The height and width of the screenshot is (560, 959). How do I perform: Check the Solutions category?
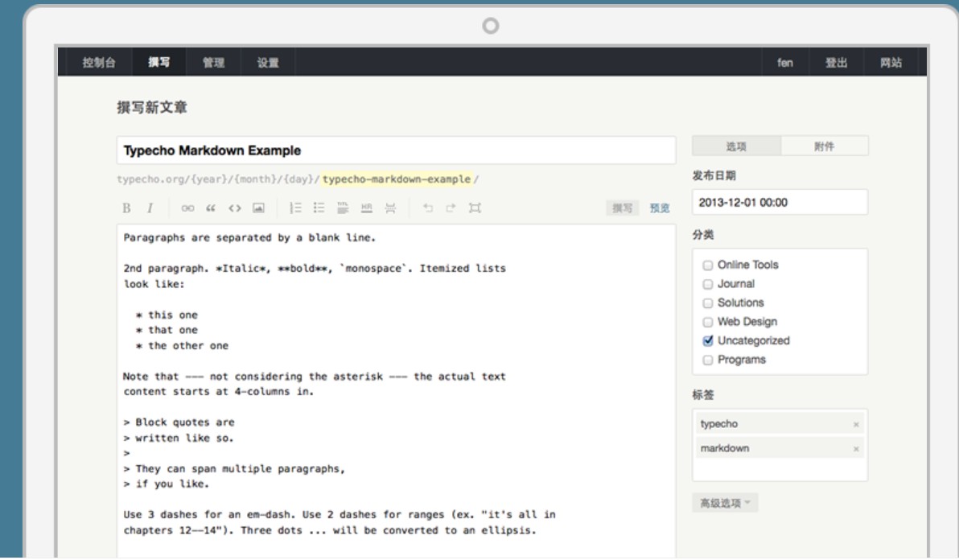[x=708, y=303]
